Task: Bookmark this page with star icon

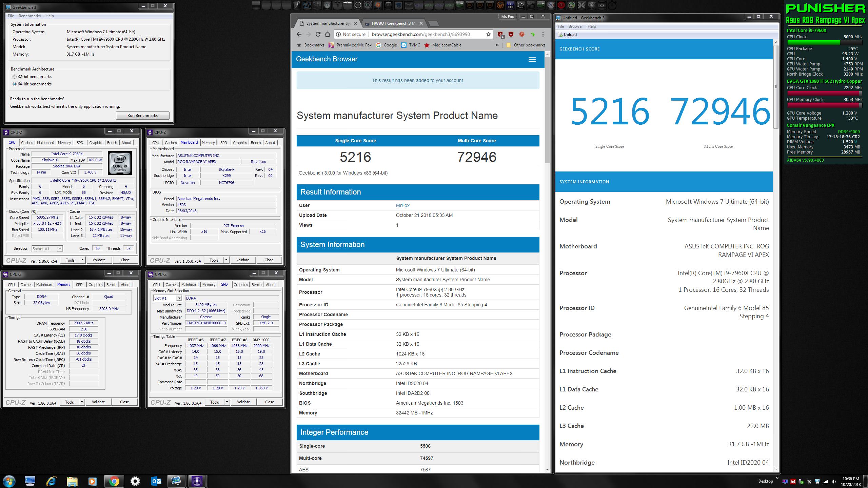Action: point(488,34)
